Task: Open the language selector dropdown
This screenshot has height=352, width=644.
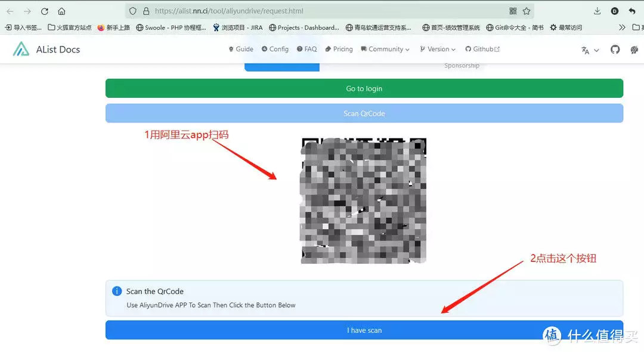Action: pos(590,50)
